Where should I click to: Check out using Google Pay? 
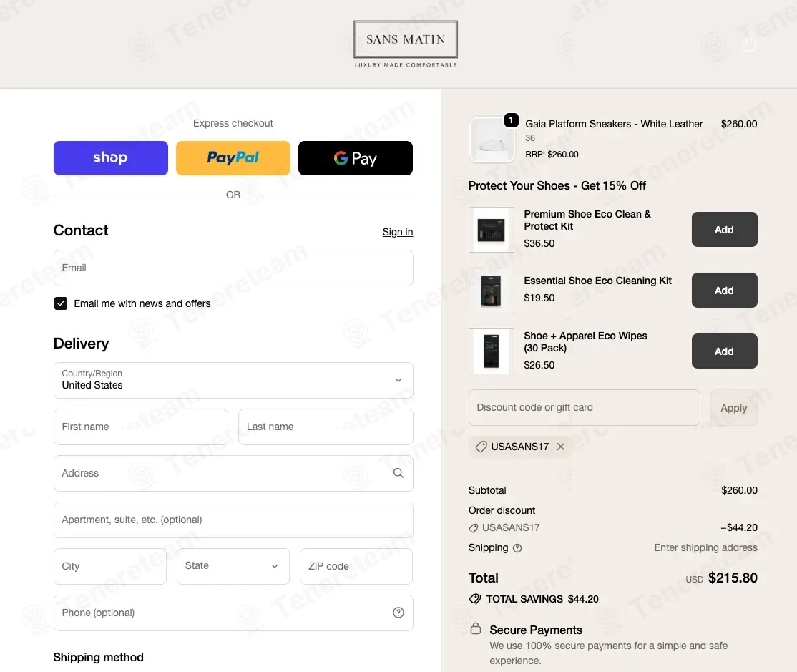coord(356,158)
